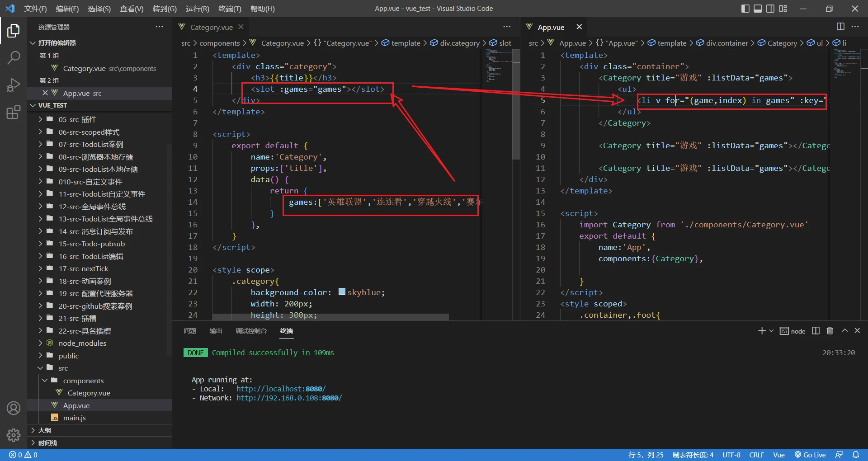Open the Extensions view
The image size is (868, 461).
point(14,112)
